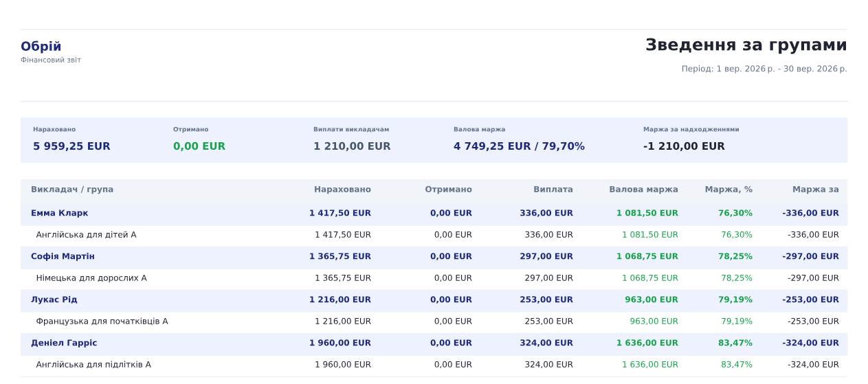Select the Деніел Гарріс teacher row

[434, 343]
